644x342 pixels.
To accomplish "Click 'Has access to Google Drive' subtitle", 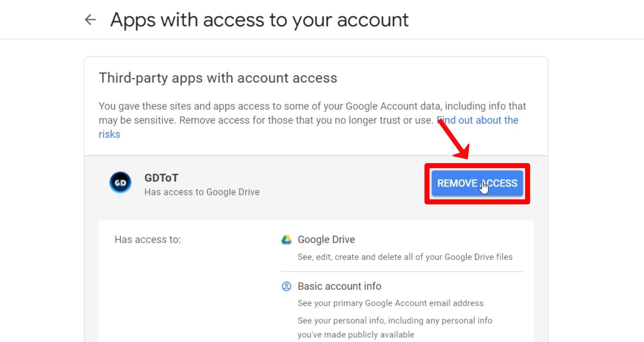I will coord(202,192).
